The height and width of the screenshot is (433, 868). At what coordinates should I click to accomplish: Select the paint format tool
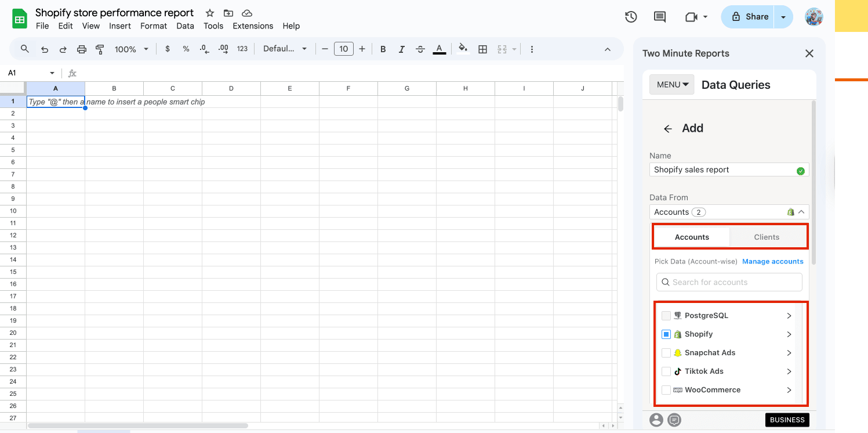coord(100,49)
